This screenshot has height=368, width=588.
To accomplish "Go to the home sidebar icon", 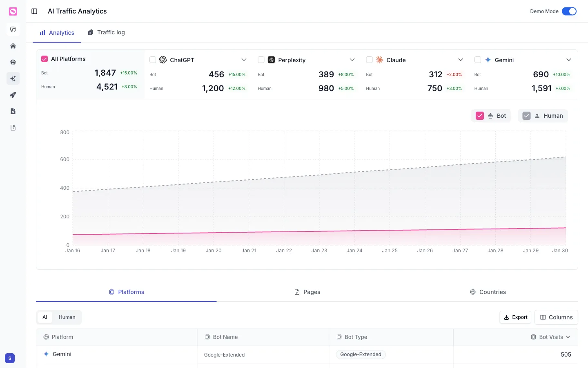I will (13, 46).
